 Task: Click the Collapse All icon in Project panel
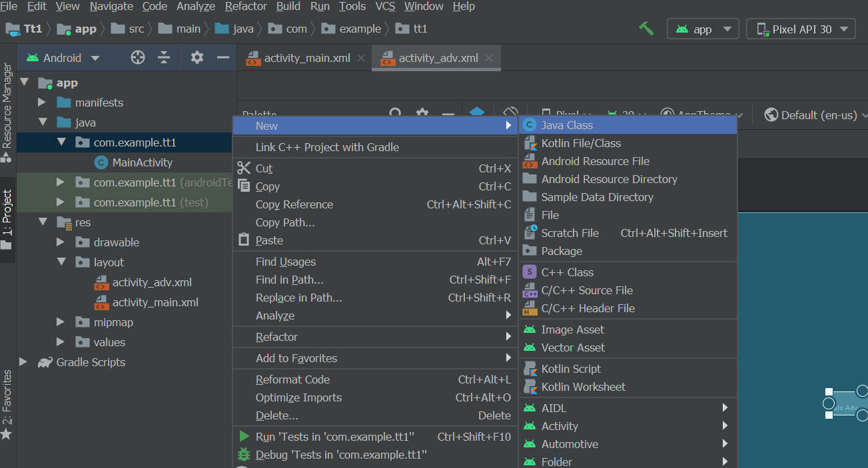pos(164,57)
